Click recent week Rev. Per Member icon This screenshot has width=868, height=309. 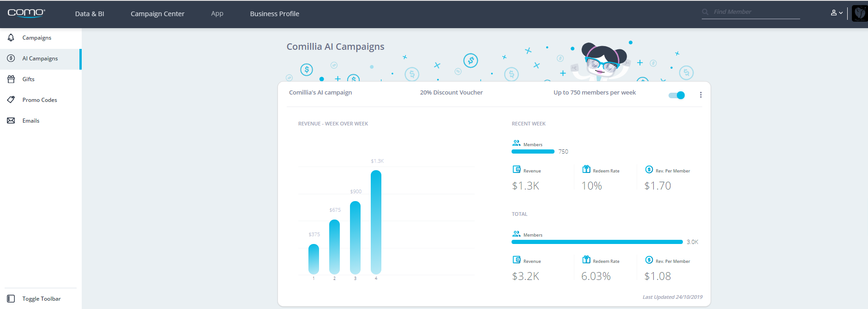(x=649, y=170)
